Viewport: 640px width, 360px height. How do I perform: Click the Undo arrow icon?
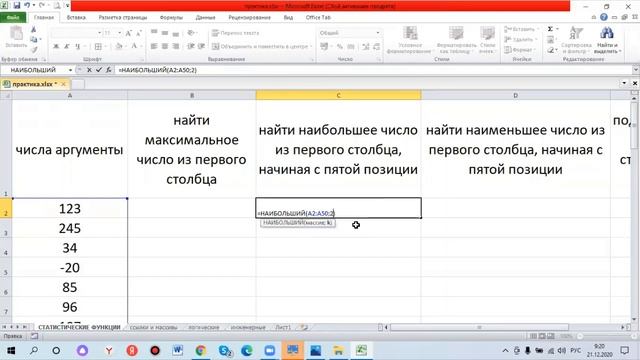point(27,6)
